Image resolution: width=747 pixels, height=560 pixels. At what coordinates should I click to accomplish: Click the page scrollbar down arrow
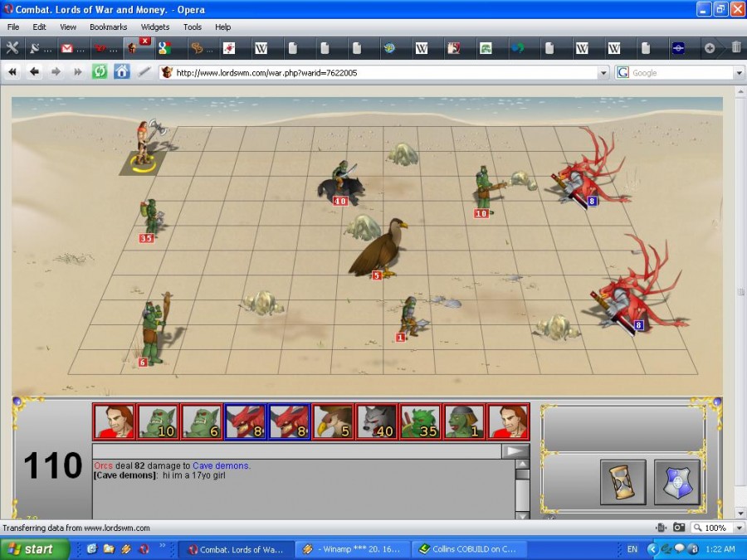(740, 514)
